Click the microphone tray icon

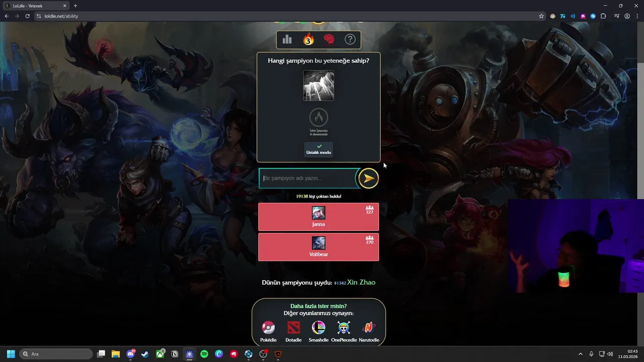[x=591, y=354]
